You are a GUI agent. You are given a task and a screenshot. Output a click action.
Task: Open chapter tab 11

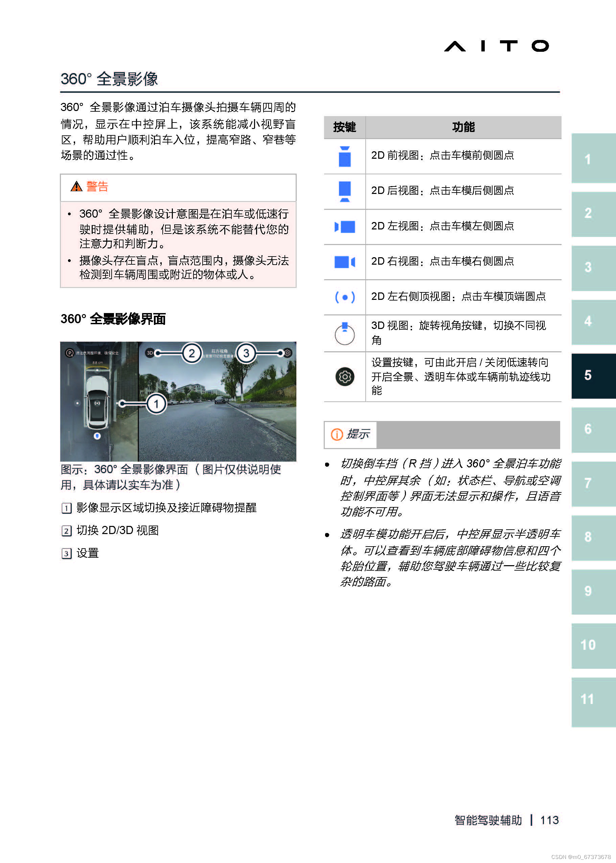tap(593, 702)
